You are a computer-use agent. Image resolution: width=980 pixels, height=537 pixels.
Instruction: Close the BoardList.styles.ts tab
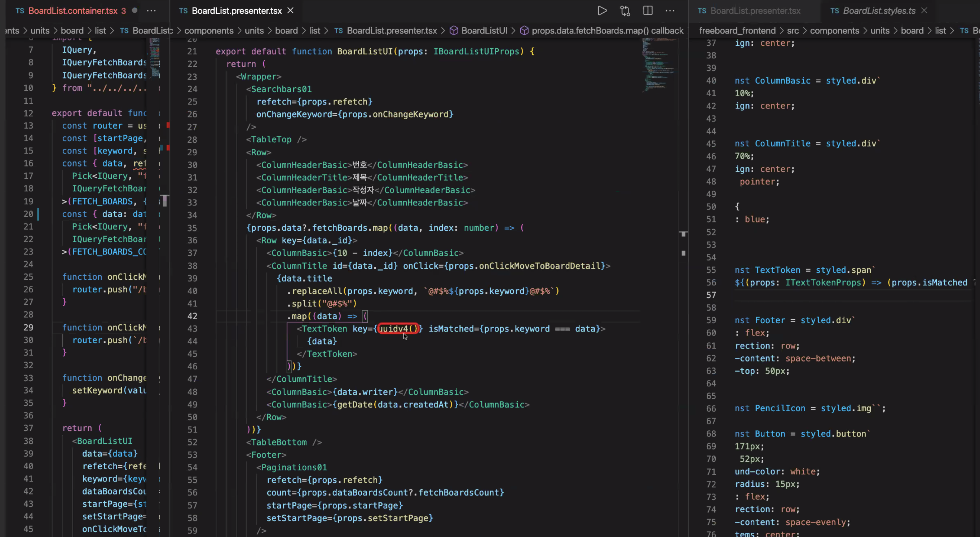[x=924, y=11]
